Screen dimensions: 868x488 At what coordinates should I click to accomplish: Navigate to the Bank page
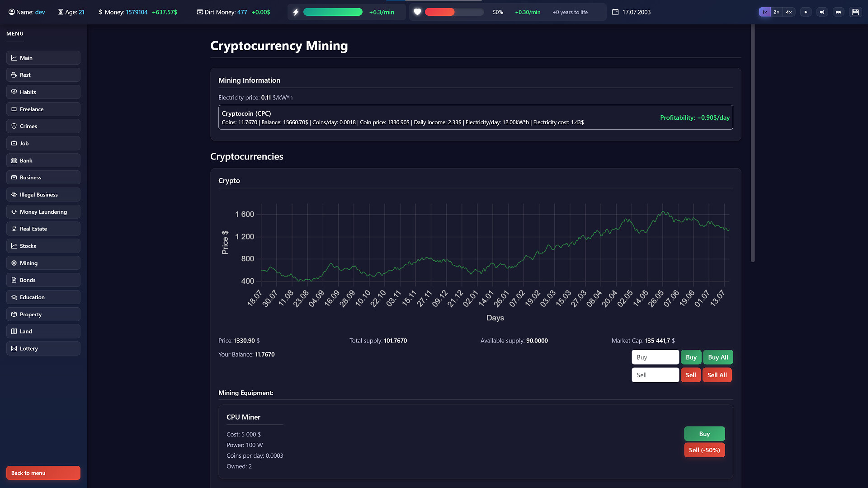coord(43,160)
